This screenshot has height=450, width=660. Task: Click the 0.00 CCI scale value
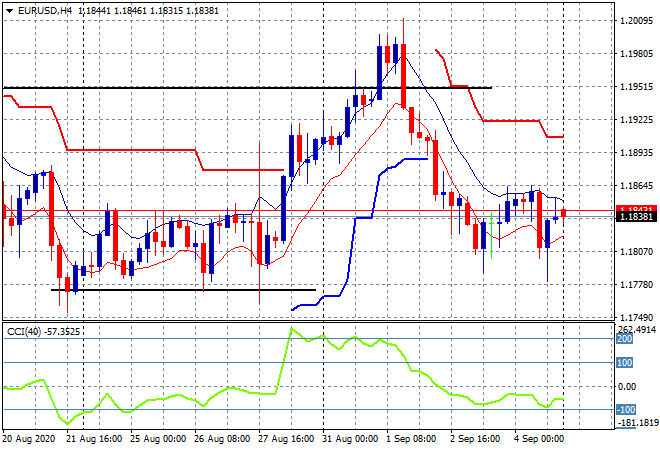(627, 387)
